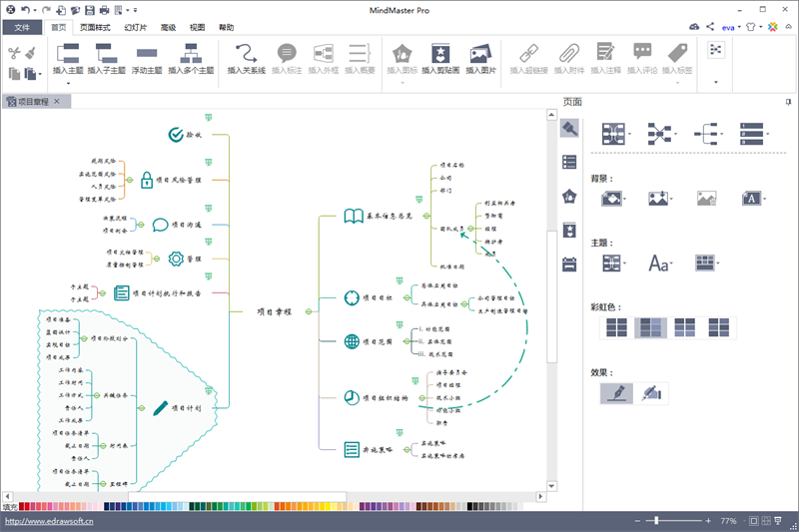
Task: Click Insert Subtopic (插入子主题) icon
Action: [x=106, y=53]
